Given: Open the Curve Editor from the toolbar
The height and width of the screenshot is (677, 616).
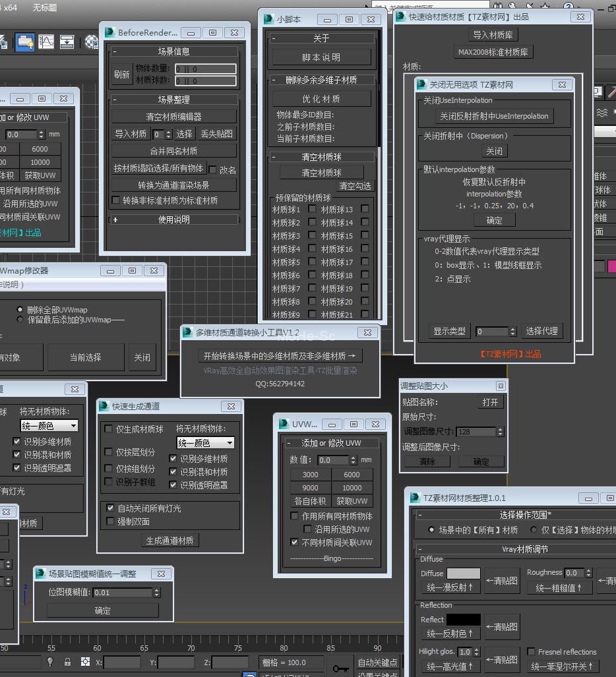Looking at the screenshot, I should (x=46, y=42).
